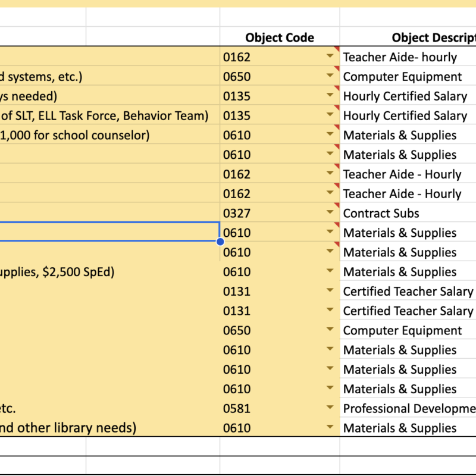Image resolution: width=476 pixels, height=476 pixels.
Task: Open dropdown arrow in 0581 Professional Development row
Action: pyautogui.click(x=330, y=407)
